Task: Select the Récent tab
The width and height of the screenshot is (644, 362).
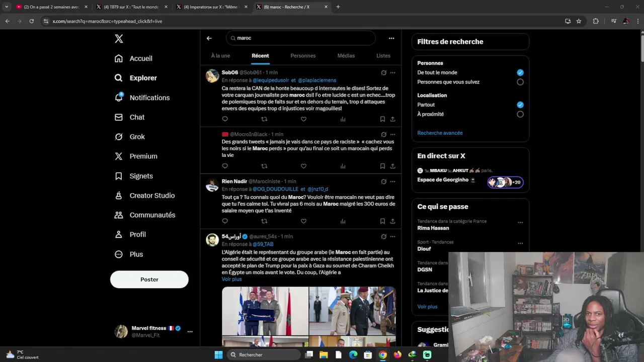Action: pyautogui.click(x=260, y=56)
